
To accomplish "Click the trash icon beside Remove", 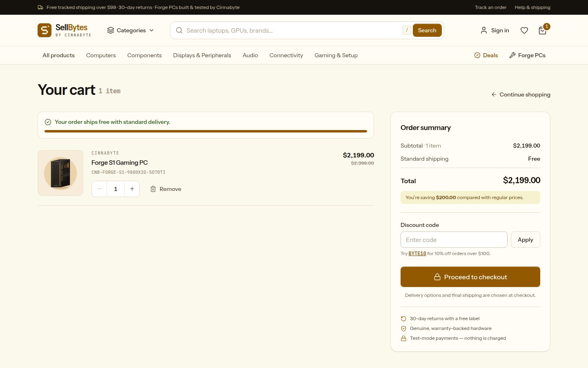I will coord(153,189).
